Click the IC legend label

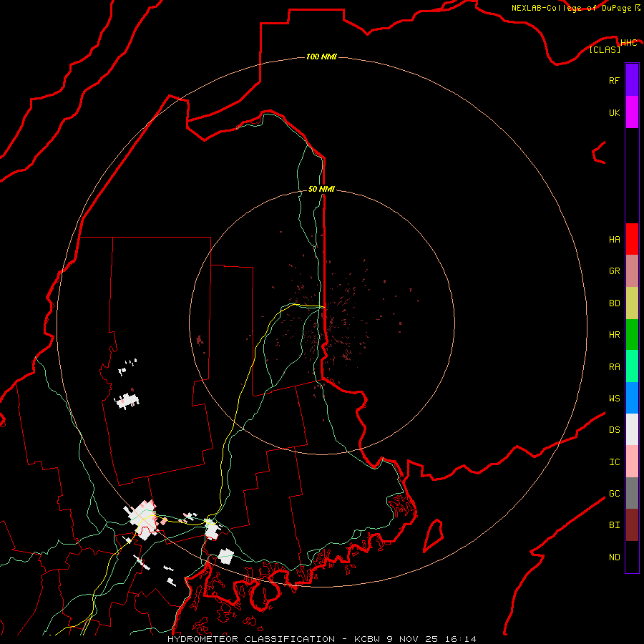click(x=614, y=462)
